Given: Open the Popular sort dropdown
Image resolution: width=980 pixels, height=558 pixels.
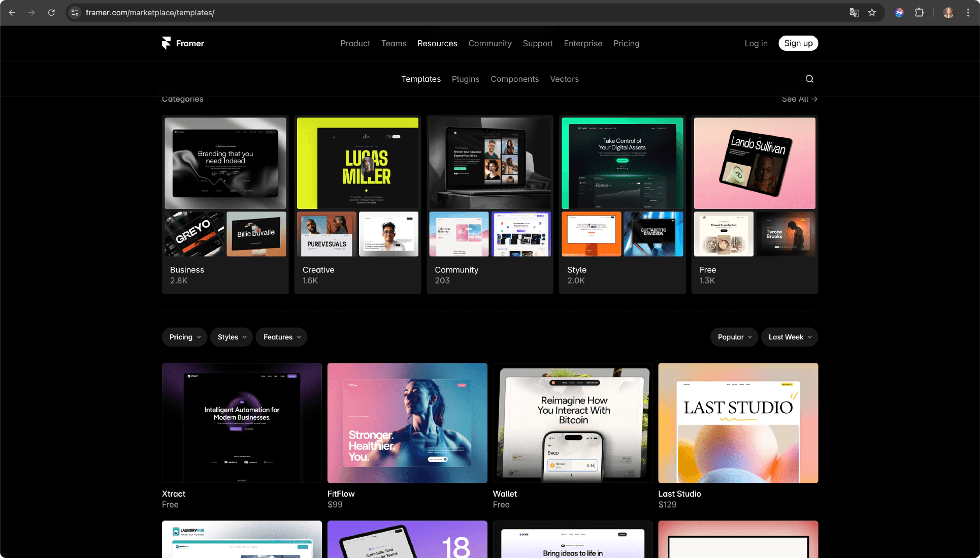Looking at the screenshot, I should [x=734, y=337].
